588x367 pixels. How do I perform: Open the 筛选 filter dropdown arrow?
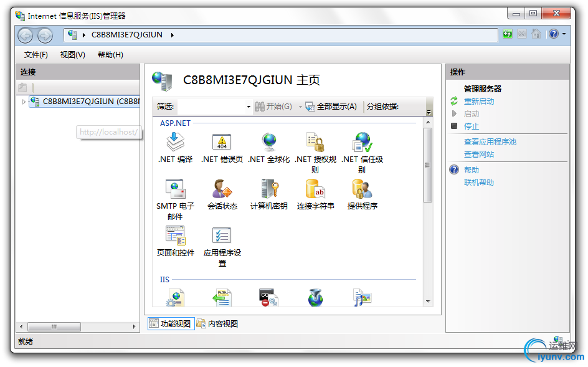point(249,107)
